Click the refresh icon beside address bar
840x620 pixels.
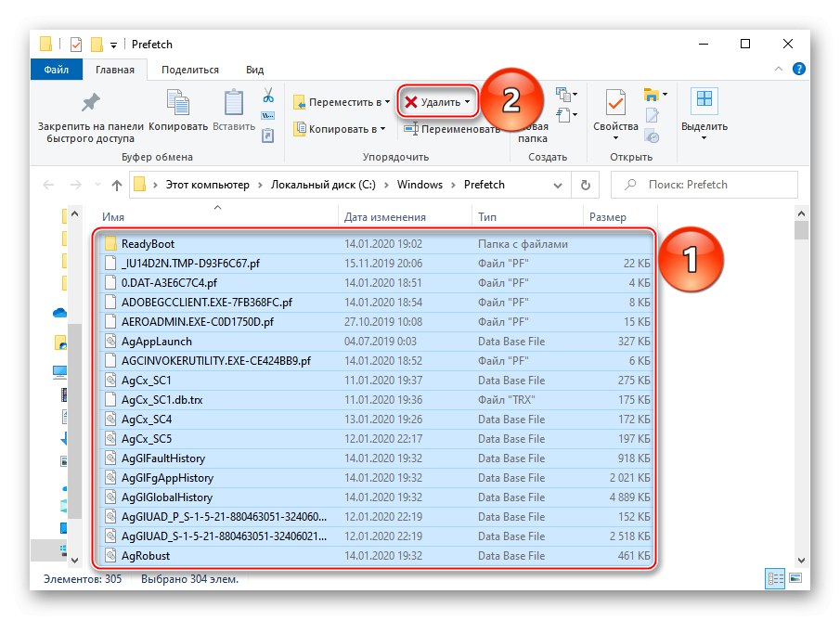click(585, 185)
